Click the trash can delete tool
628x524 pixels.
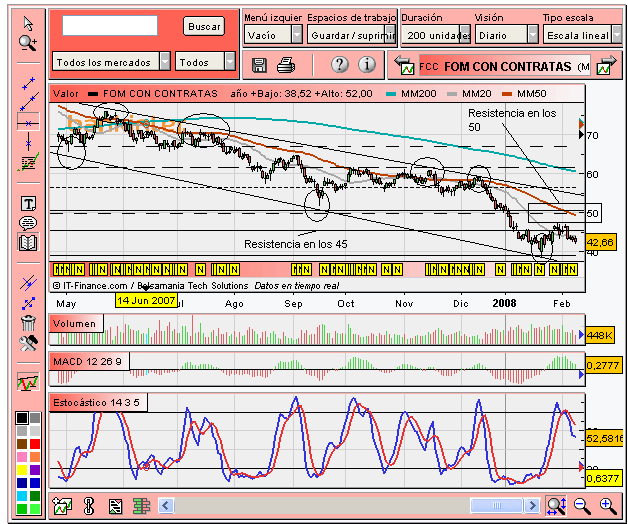[x=28, y=323]
